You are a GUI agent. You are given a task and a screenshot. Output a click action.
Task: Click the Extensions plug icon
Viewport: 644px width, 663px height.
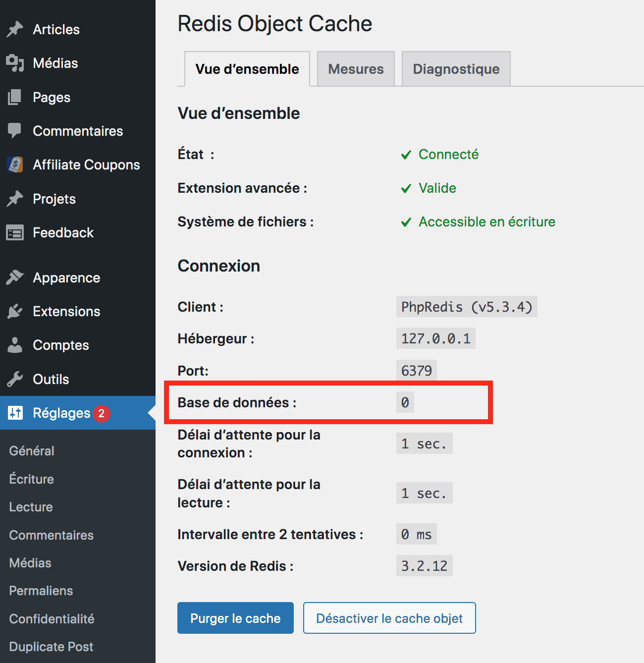[x=15, y=311]
